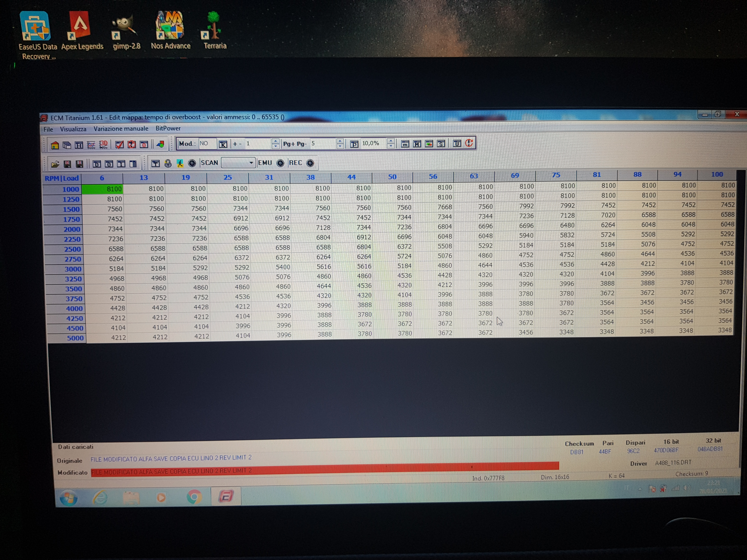The image size is (747, 560).
Task: Save with the first red floppy icon
Action: [67, 164]
